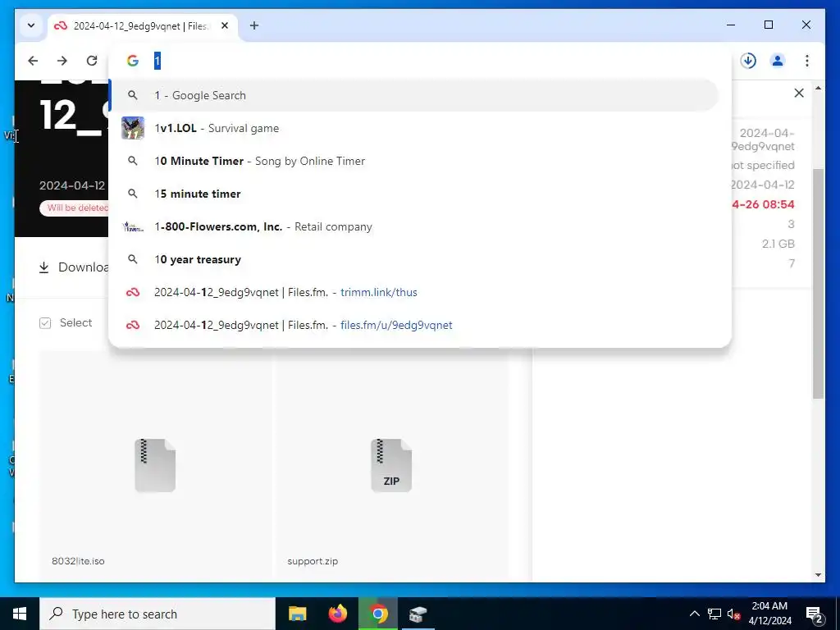
Task: Click the browser forward arrow
Action: click(x=62, y=61)
